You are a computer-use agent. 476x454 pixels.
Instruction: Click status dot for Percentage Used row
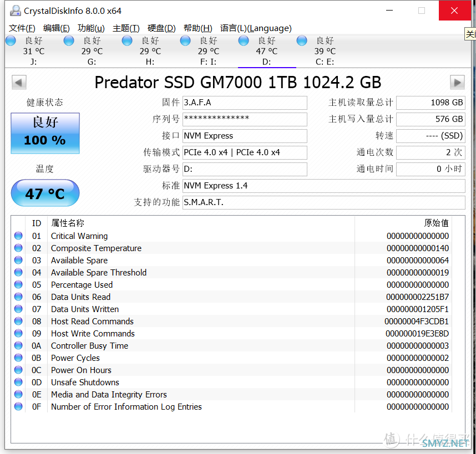pyautogui.click(x=18, y=284)
